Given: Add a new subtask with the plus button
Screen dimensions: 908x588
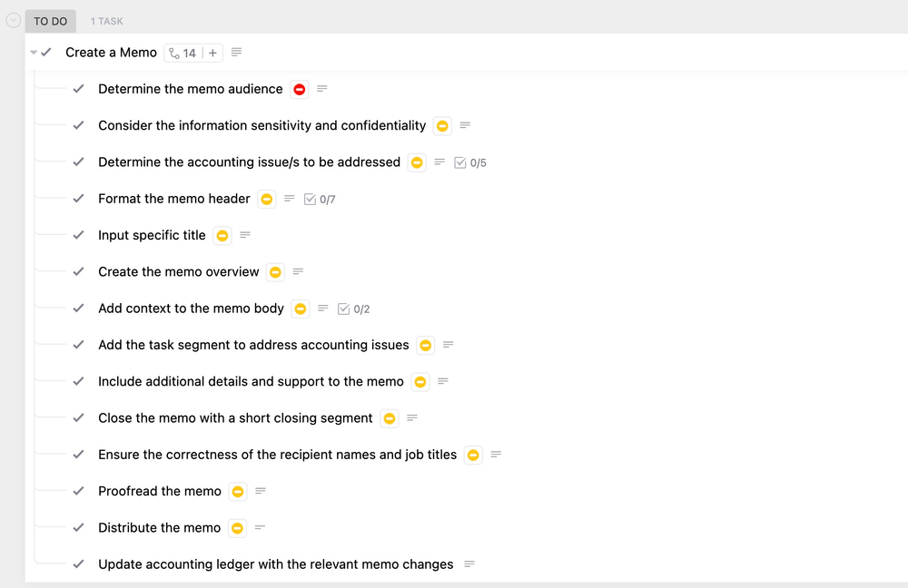Looking at the screenshot, I should [x=213, y=53].
